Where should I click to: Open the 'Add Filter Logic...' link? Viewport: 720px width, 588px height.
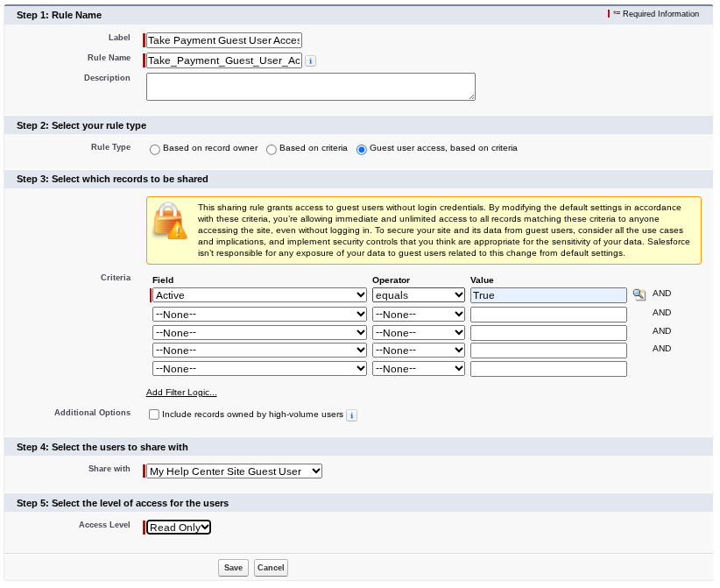click(181, 393)
